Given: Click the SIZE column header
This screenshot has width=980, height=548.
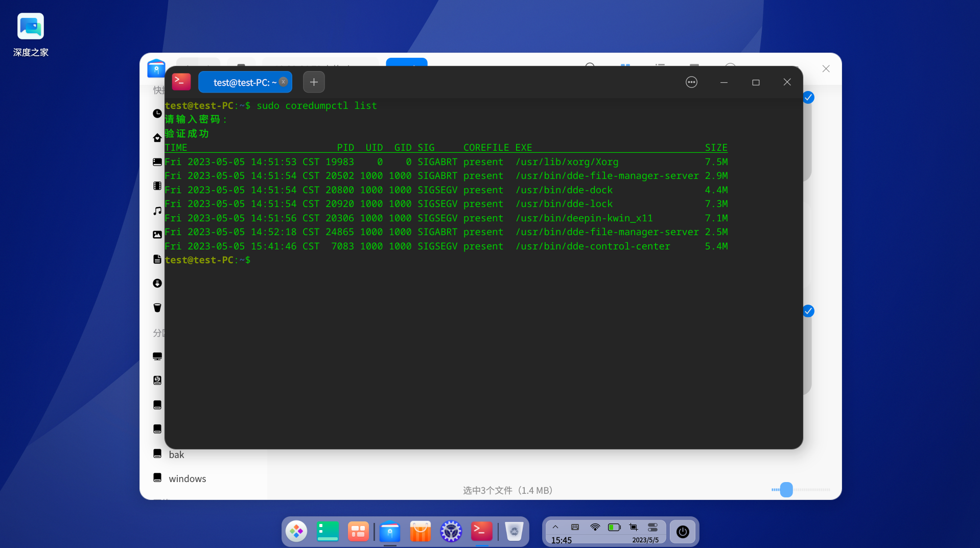Looking at the screenshot, I should (716, 147).
